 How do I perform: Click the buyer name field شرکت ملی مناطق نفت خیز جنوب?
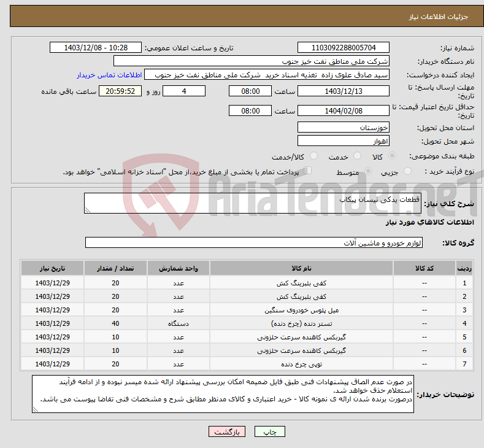click(252, 61)
